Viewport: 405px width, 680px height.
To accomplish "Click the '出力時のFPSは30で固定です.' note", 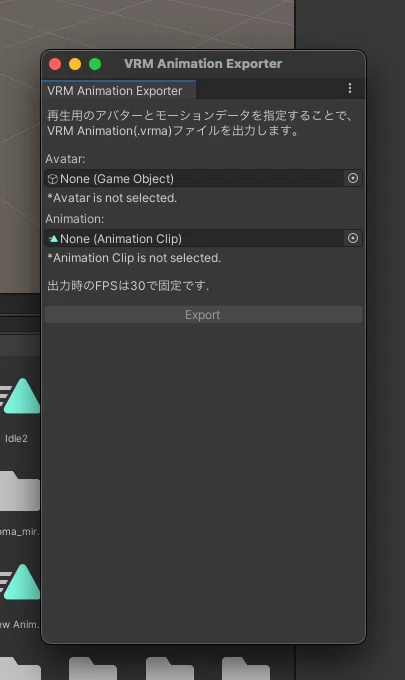I will 128,286.
